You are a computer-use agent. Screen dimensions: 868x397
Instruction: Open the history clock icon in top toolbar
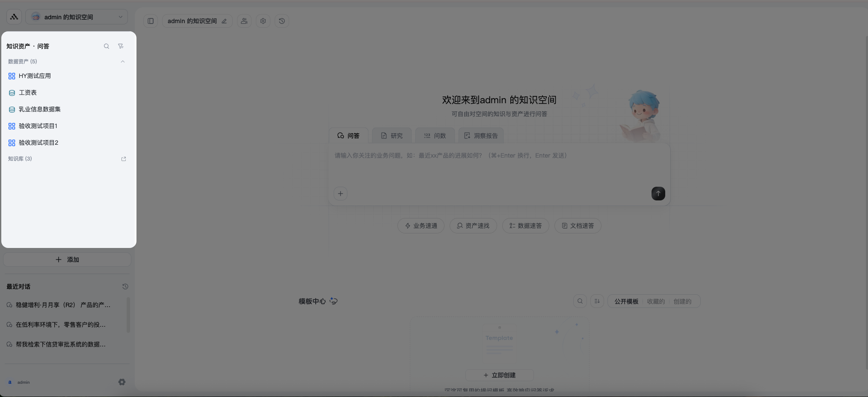(282, 21)
